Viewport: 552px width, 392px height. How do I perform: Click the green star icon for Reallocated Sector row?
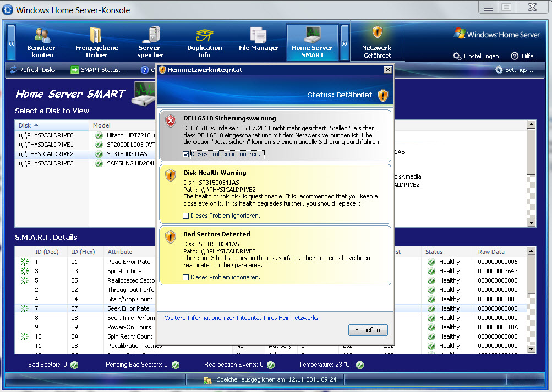coord(25,280)
